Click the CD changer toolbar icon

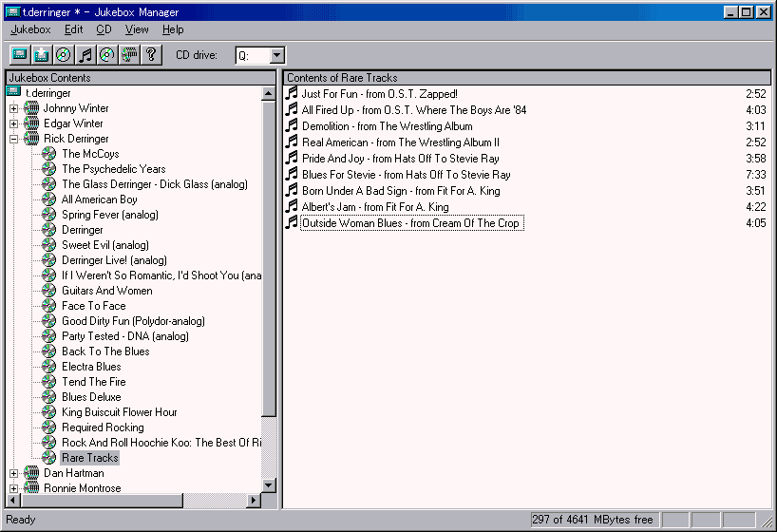129,55
